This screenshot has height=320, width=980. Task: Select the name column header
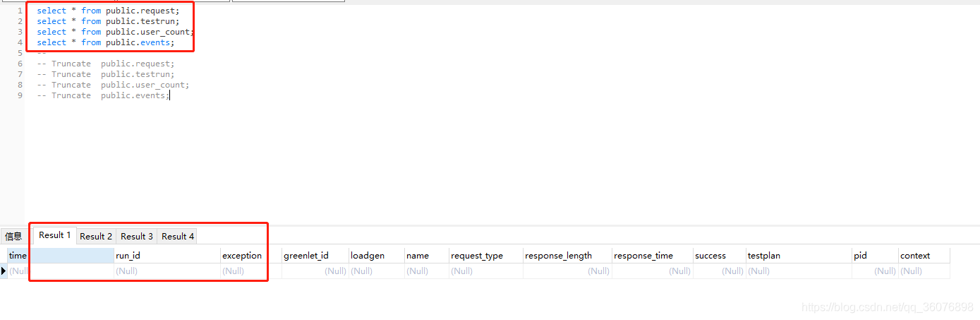coord(427,256)
